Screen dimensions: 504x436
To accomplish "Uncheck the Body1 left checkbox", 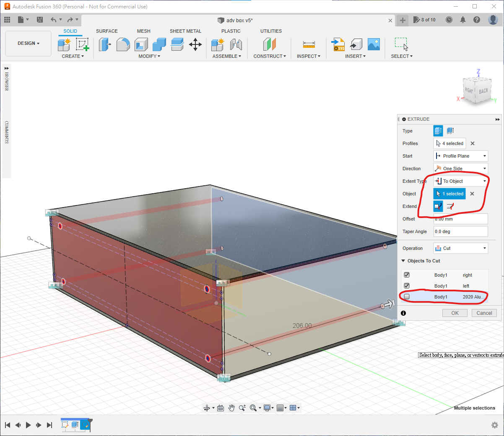I will click(x=407, y=286).
